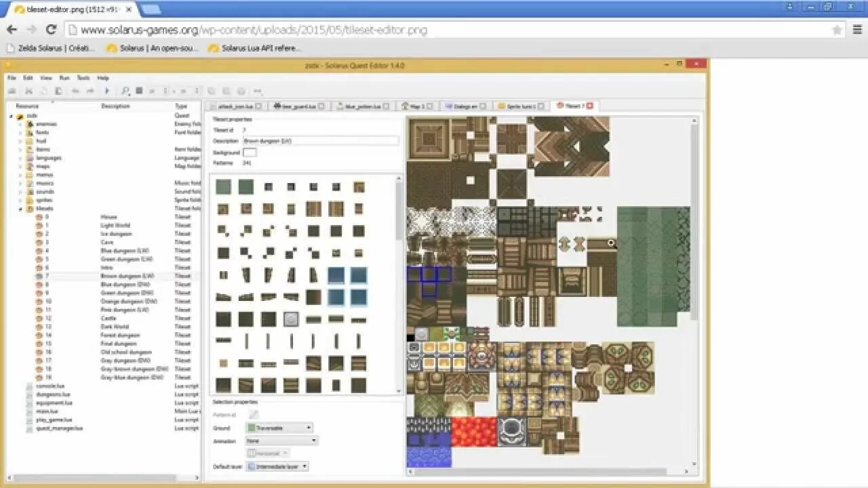Expand the enemies folder
This screenshot has height=488, width=868.
[x=20, y=124]
